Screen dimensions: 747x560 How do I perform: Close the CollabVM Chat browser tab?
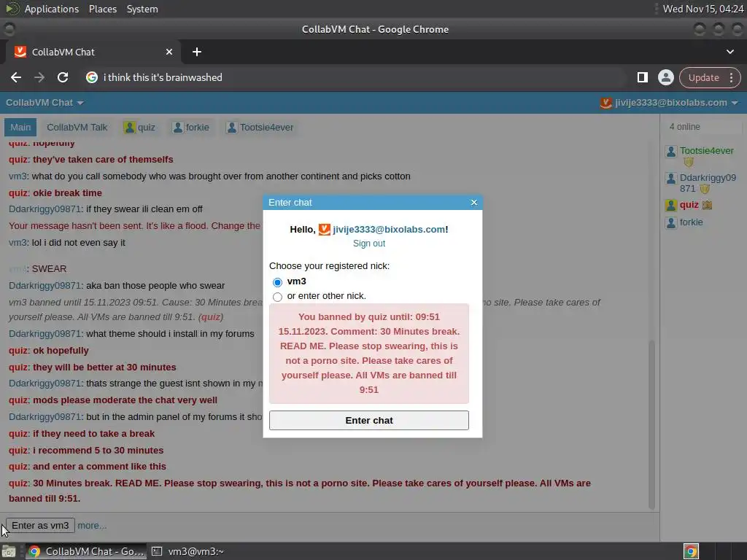[169, 52]
